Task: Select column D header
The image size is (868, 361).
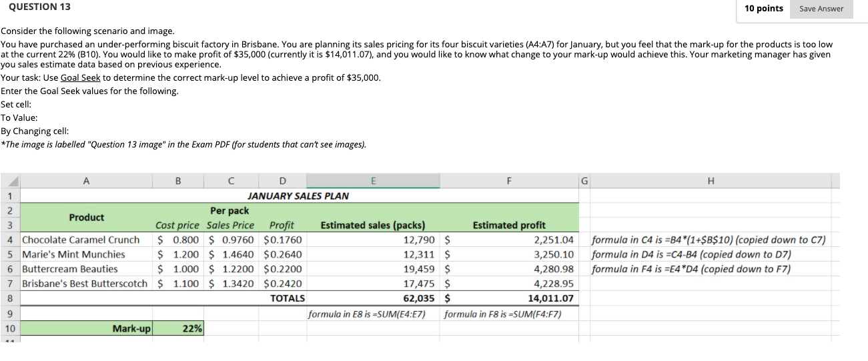Action: 282,182
